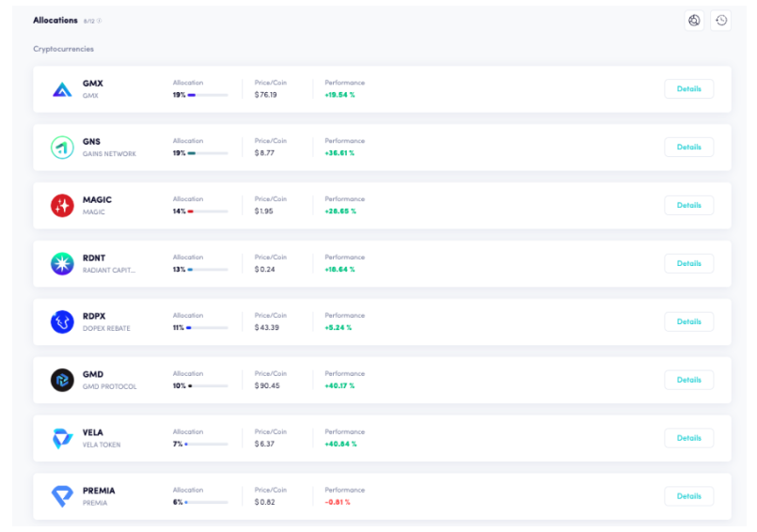Click the Cryptocurrencies section label
Image resolution: width=757 pixels, height=532 pixels.
(x=63, y=49)
